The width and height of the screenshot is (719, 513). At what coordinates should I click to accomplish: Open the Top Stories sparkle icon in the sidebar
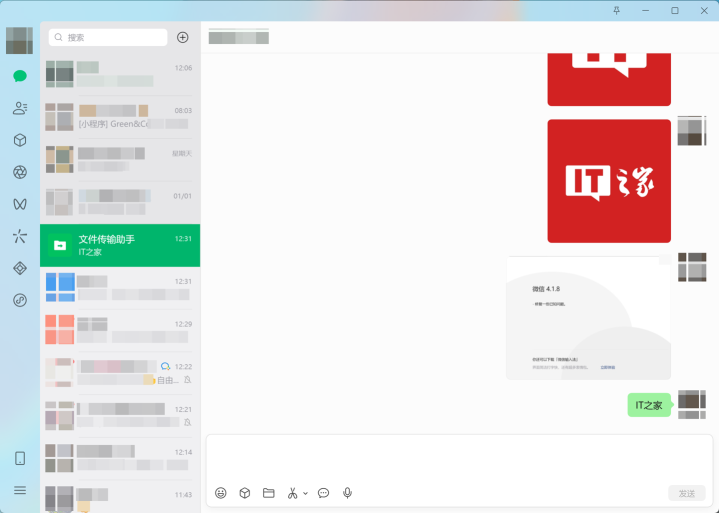(20, 236)
